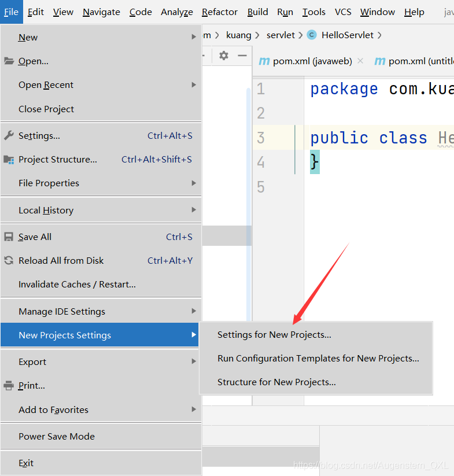Click the HelloServlet breadcrumb label
The height and width of the screenshot is (476, 454).
click(x=348, y=35)
